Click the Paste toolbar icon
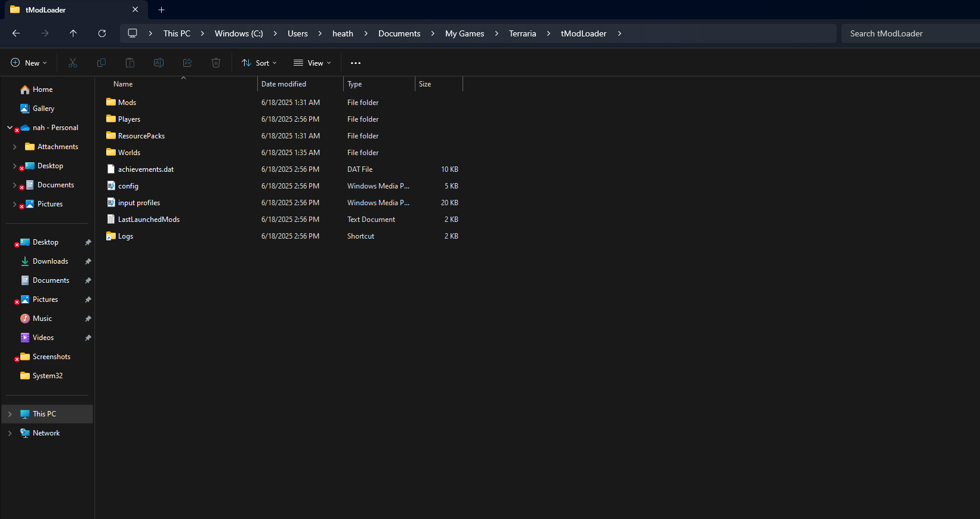The width and height of the screenshot is (980, 519). point(130,63)
